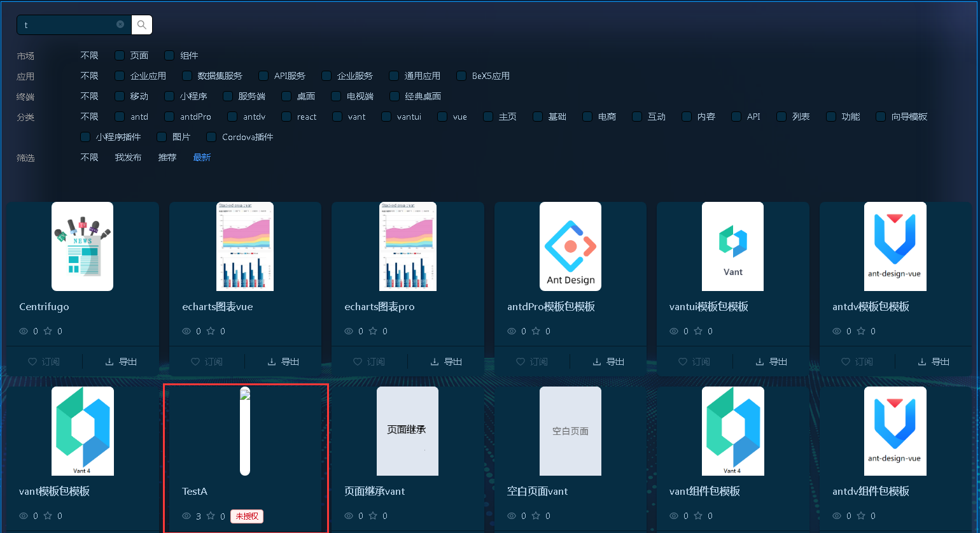Check the 小程序插件 checkbox
The width and height of the screenshot is (980, 533).
[x=85, y=137]
